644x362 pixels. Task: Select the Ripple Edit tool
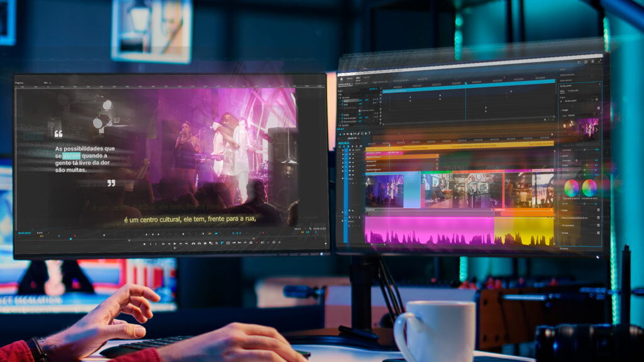pos(347,134)
